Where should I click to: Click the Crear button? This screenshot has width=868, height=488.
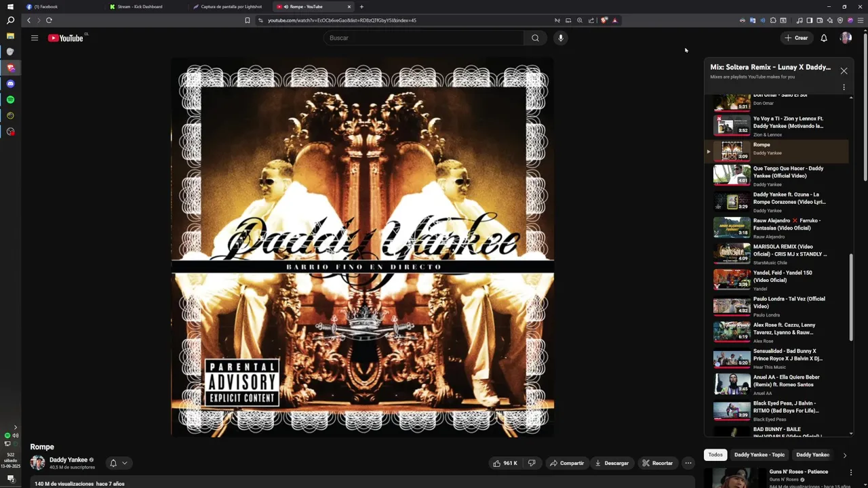click(x=797, y=38)
